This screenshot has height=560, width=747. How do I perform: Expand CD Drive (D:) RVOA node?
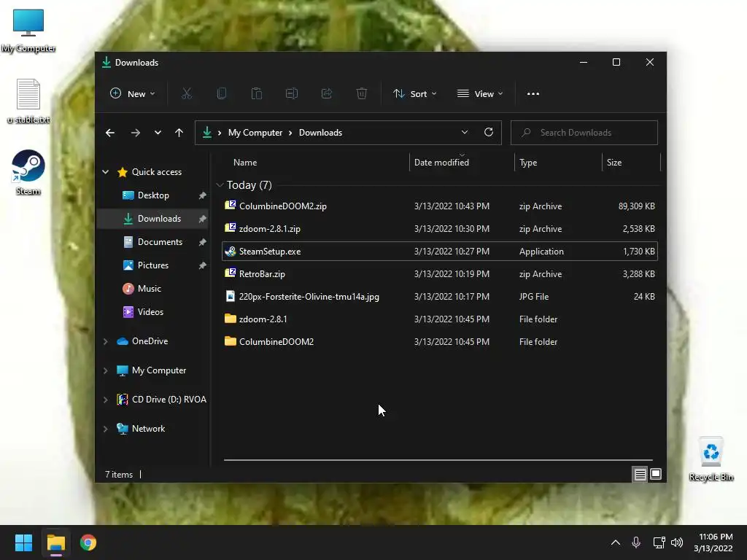(105, 400)
